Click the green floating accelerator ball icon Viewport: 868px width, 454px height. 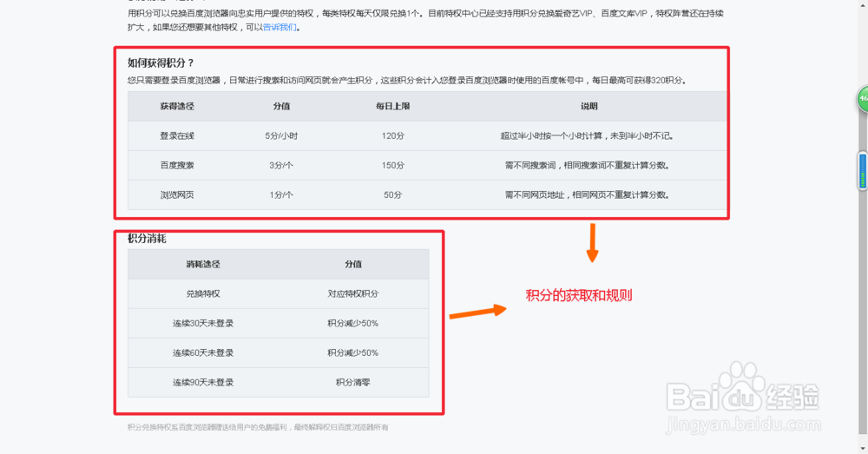(863, 99)
